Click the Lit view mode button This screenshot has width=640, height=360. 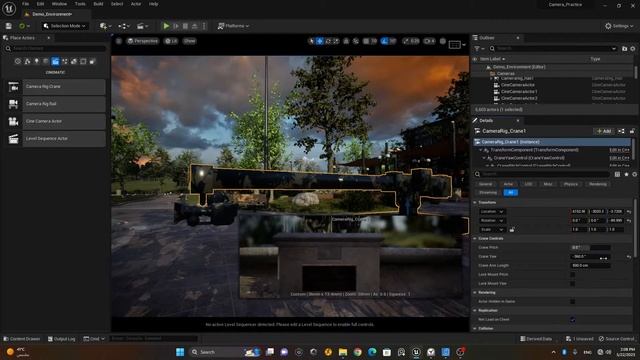click(171, 41)
